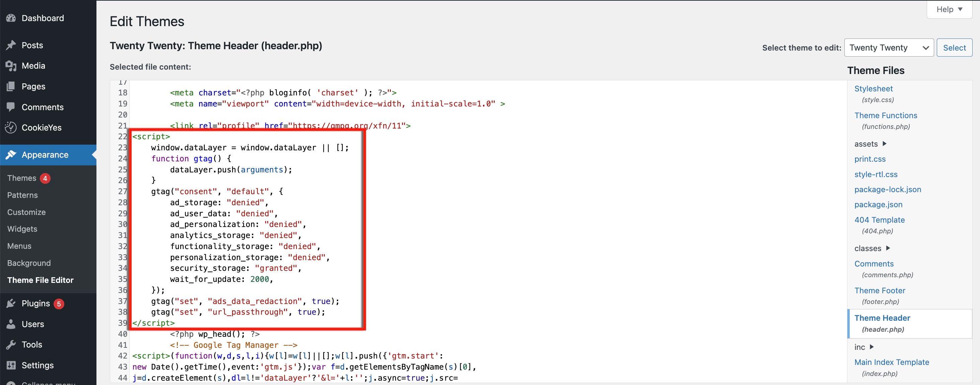Click the Themes update count badge
Screen dimensions: 980x385
coord(45,178)
